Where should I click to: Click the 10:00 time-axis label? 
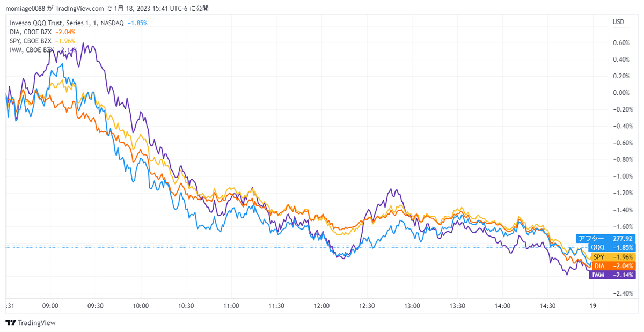tap(141, 306)
